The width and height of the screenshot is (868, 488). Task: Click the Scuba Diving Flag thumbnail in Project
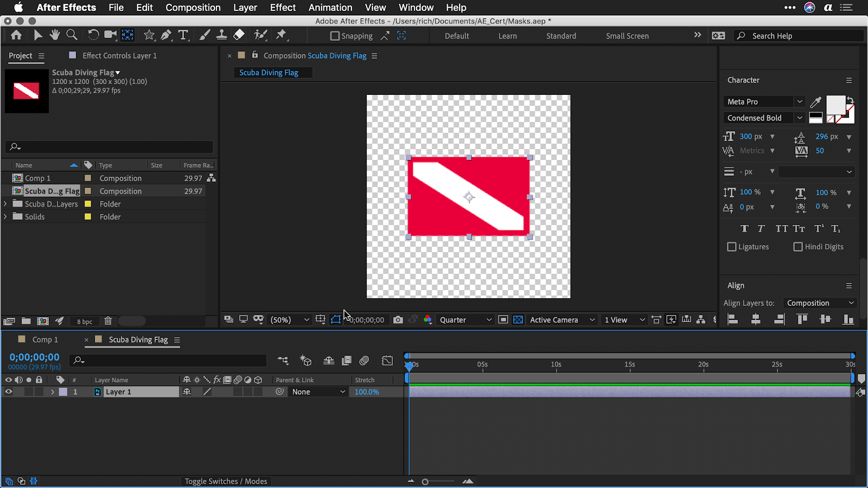[x=27, y=91]
